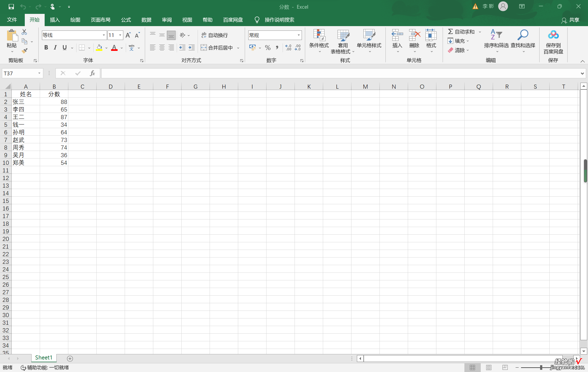Select the Sheet1 tab
This screenshot has width=588, height=372.
[x=44, y=358]
